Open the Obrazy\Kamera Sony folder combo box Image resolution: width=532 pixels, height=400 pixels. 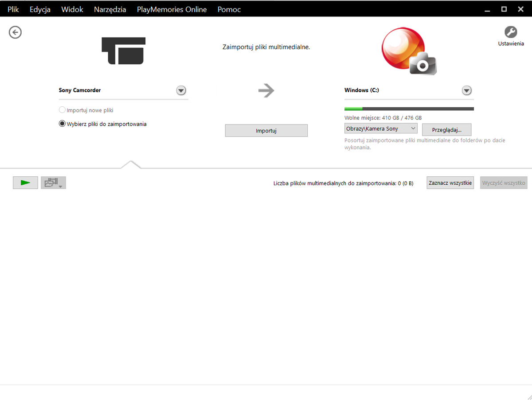tap(381, 128)
